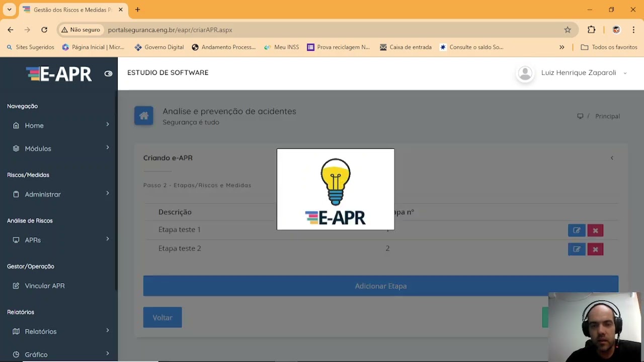Edit the Etapa teste 2 row
Screen dimensions: 644x362
tap(577, 249)
